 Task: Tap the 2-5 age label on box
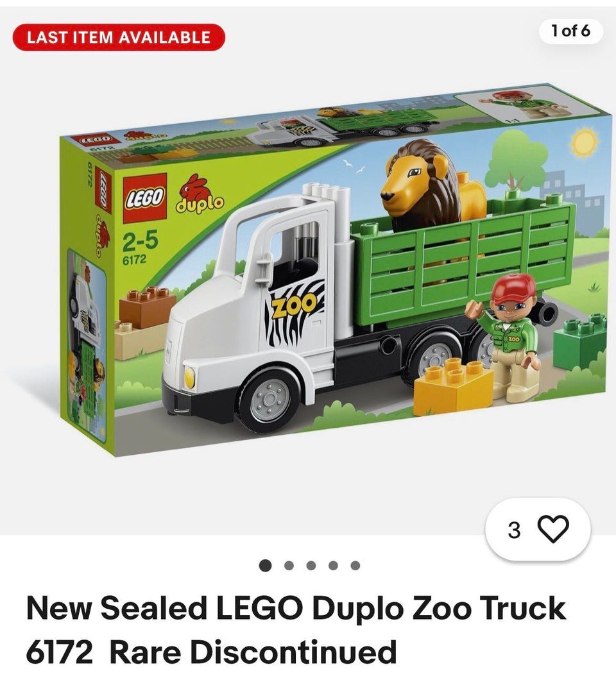tap(139, 241)
